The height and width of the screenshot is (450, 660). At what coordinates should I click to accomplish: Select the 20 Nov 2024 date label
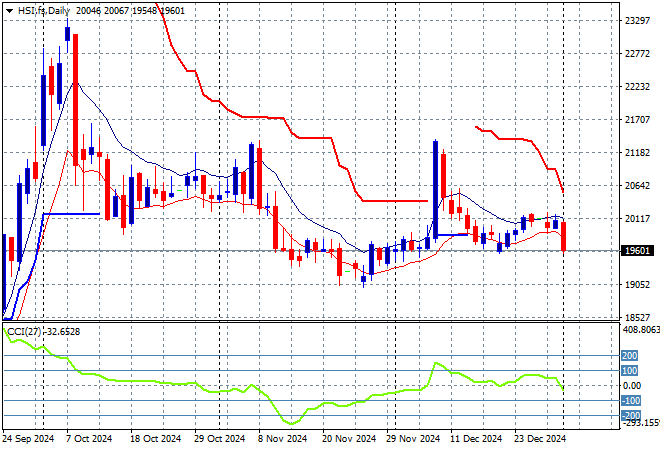(346, 438)
